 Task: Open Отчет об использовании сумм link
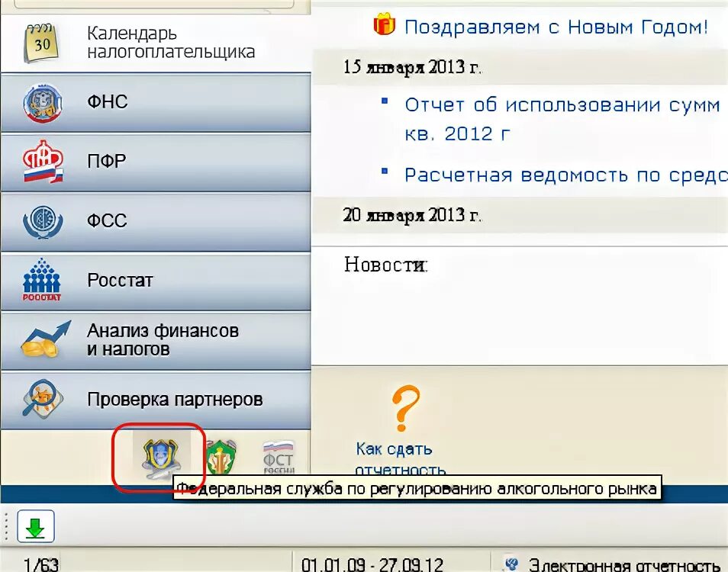point(562,119)
